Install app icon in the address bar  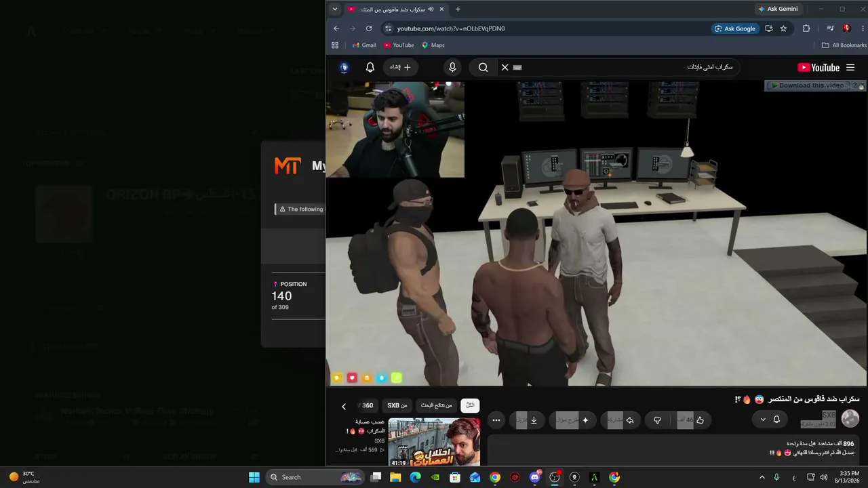(x=769, y=28)
